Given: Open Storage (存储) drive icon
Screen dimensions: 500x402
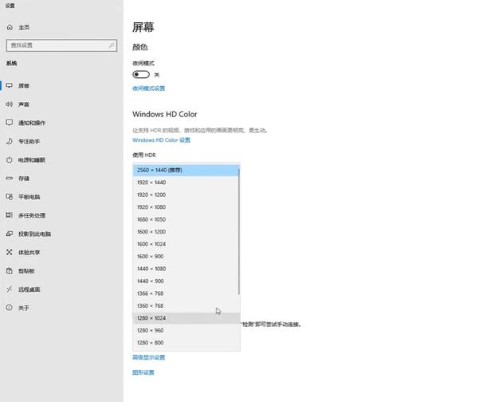Looking at the screenshot, I should pos(9,178).
